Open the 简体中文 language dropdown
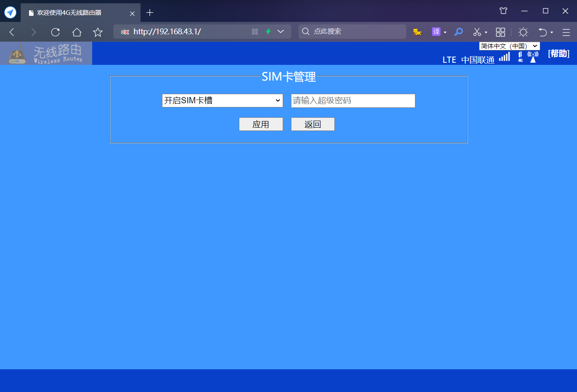The height and width of the screenshot is (392, 577). click(x=509, y=46)
